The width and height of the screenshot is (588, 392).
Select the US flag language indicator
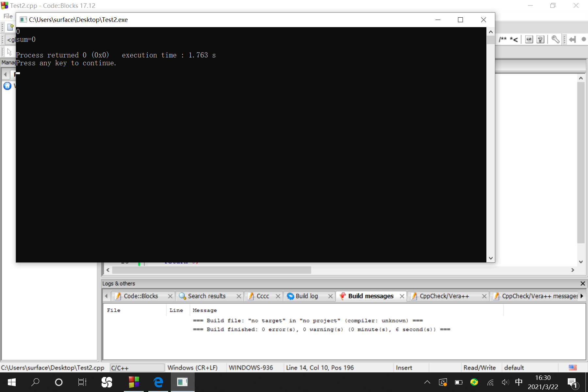pyautogui.click(x=573, y=367)
